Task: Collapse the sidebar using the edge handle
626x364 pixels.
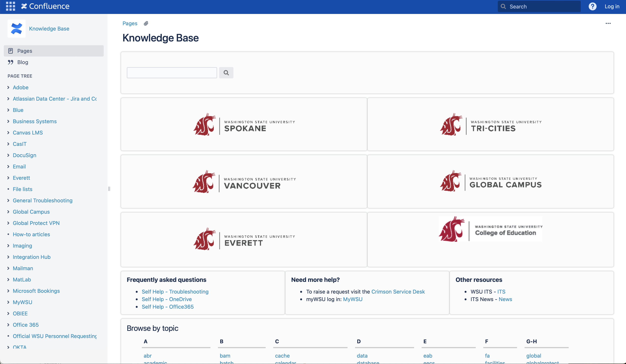Action: point(109,189)
